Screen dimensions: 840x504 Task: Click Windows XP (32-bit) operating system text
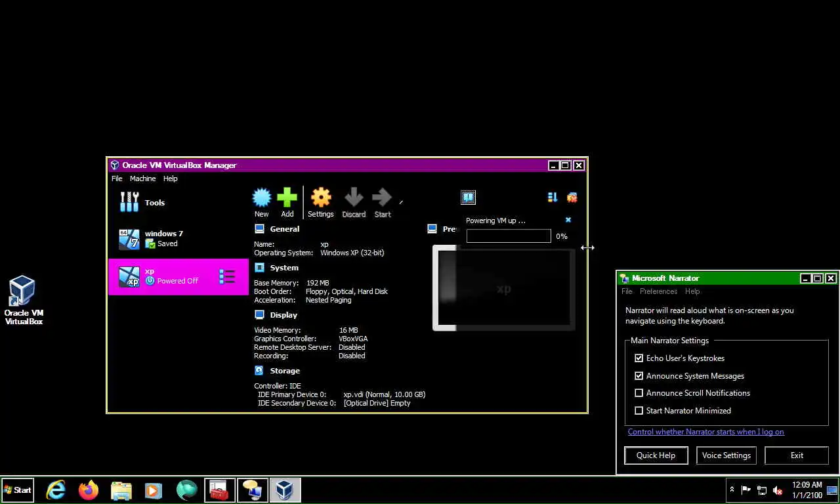352,253
